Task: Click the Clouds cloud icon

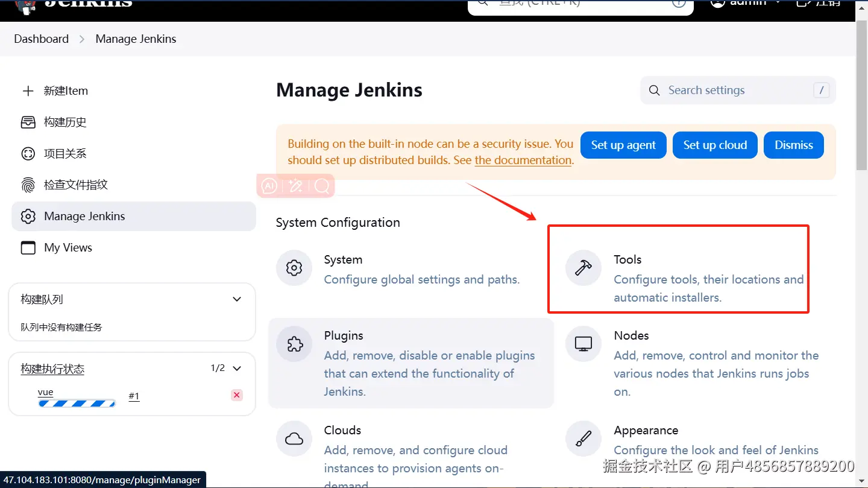Action: [294, 439]
